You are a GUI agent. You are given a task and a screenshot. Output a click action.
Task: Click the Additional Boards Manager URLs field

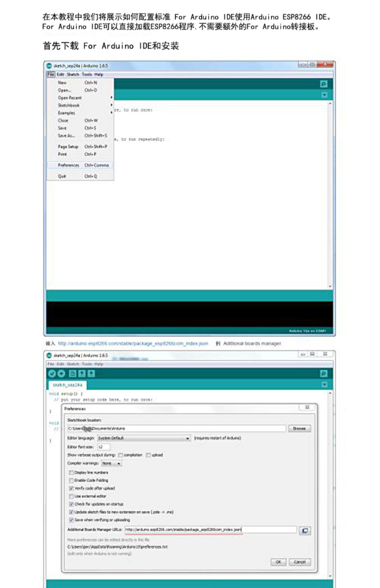pos(211,530)
